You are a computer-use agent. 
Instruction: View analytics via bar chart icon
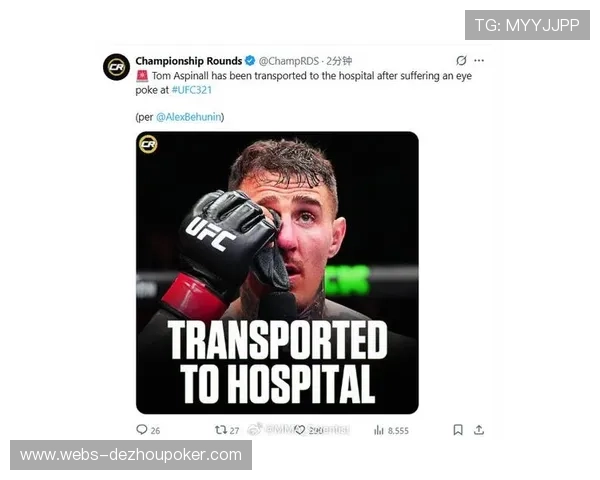coord(378,430)
